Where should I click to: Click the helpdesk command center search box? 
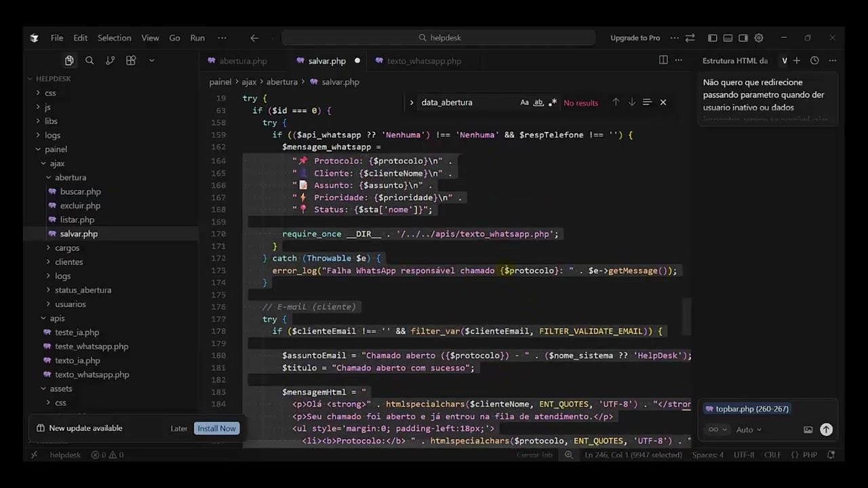coord(439,38)
